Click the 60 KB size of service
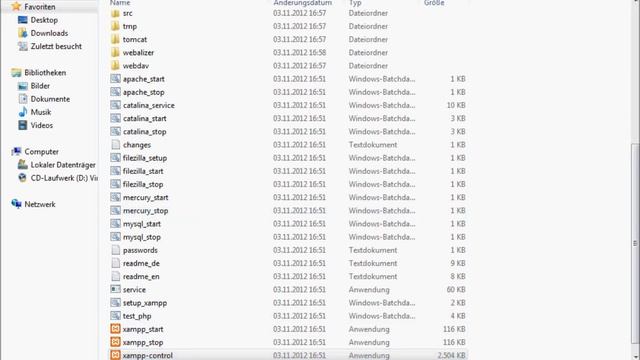 456,289
